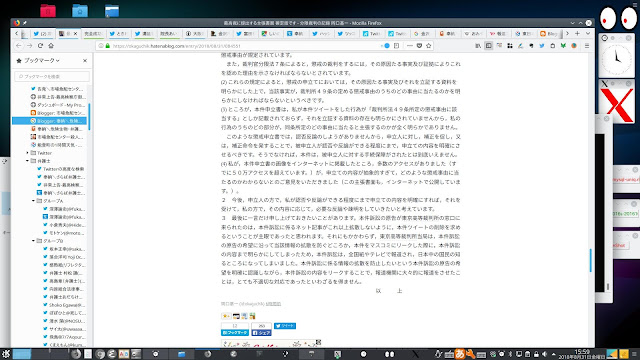Click the orange globe extension icon
The width and height of the screenshot is (640, 360).
[574, 46]
